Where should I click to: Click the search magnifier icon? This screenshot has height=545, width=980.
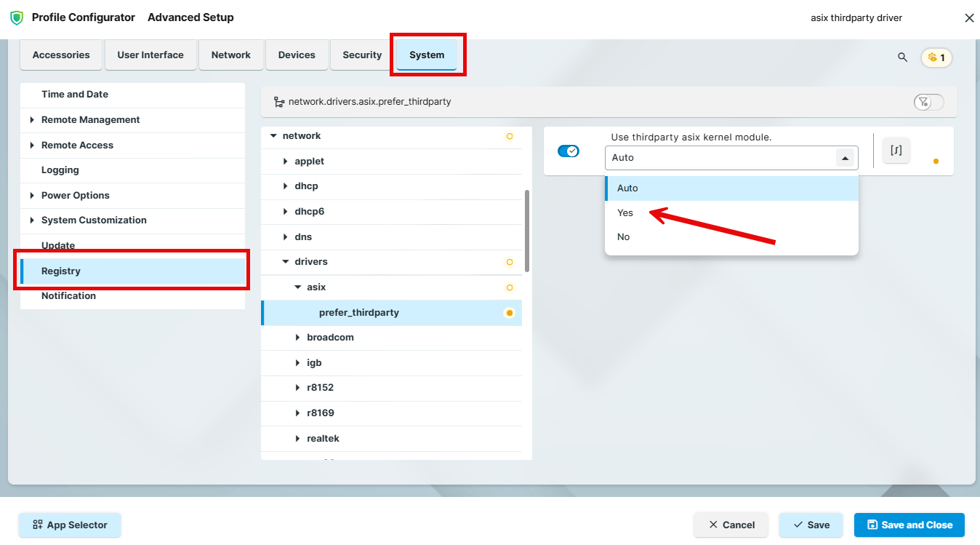(902, 57)
